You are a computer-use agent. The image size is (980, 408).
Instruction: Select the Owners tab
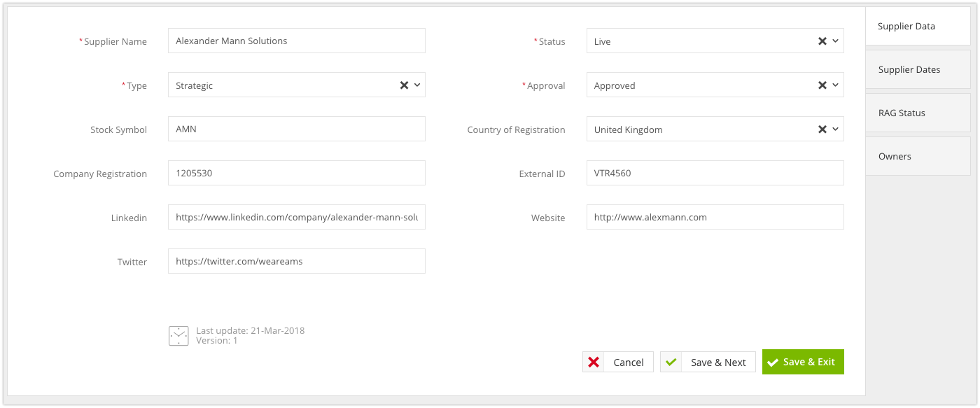pos(918,156)
